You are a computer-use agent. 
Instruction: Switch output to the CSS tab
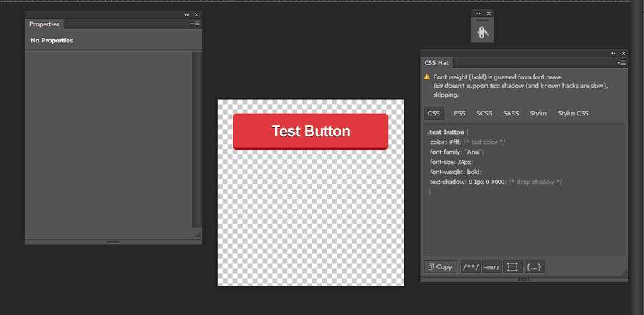(x=434, y=113)
